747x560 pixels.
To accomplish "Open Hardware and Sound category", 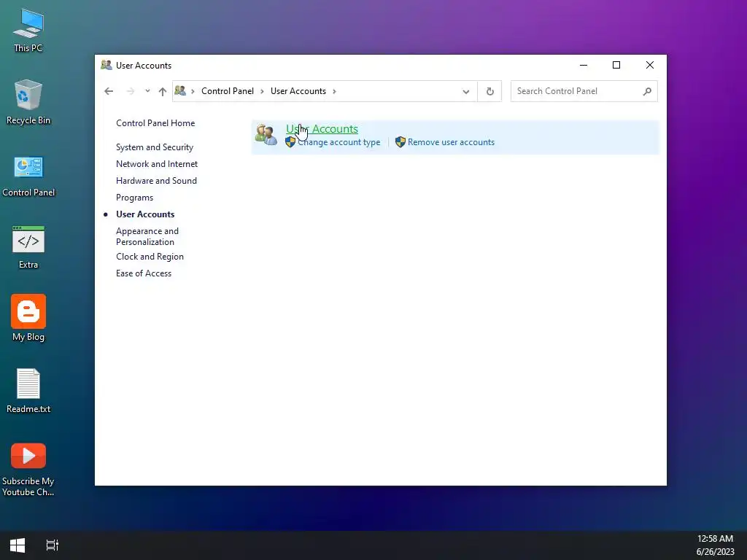I will click(156, 181).
